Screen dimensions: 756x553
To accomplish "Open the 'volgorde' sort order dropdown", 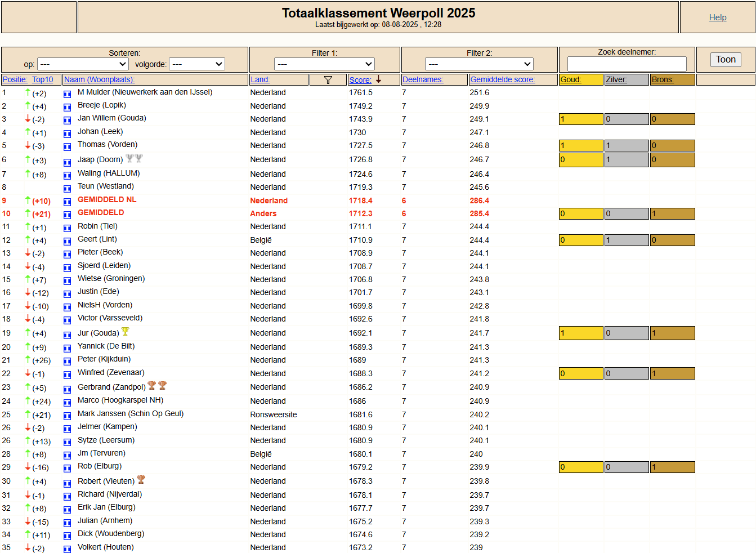I will click(197, 64).
